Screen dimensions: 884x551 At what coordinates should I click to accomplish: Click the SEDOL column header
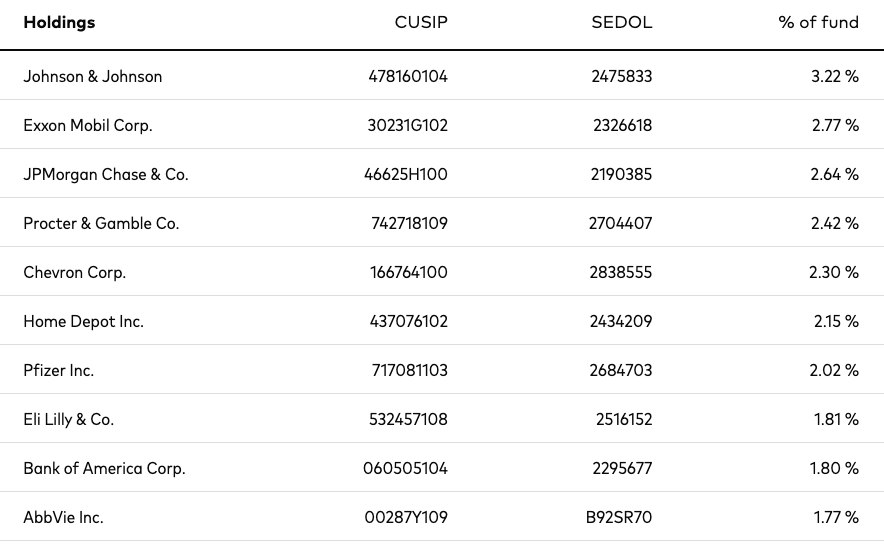(x=621, y=22)
